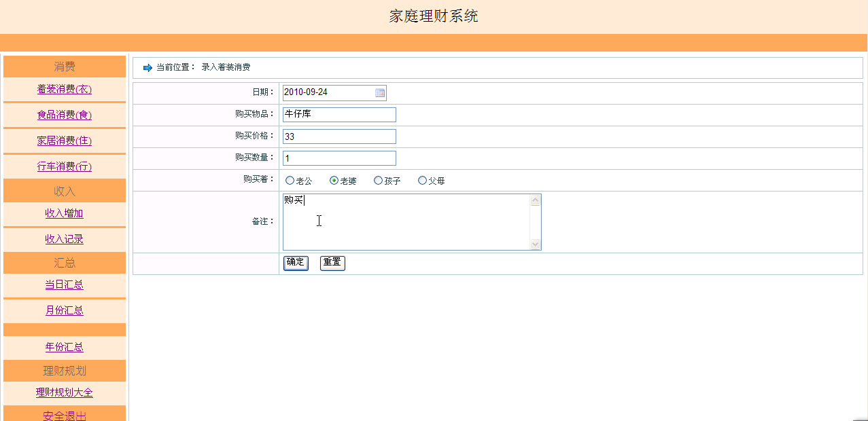Open the 家居消费(住) link
Screen dimensions: 868x421
(65, 141)
